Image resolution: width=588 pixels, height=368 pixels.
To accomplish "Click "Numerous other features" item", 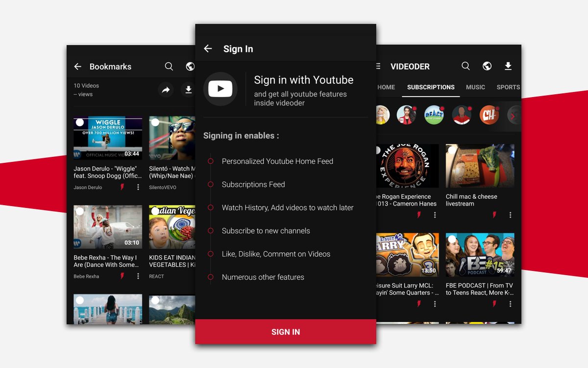I will click(x=263, y=277).
